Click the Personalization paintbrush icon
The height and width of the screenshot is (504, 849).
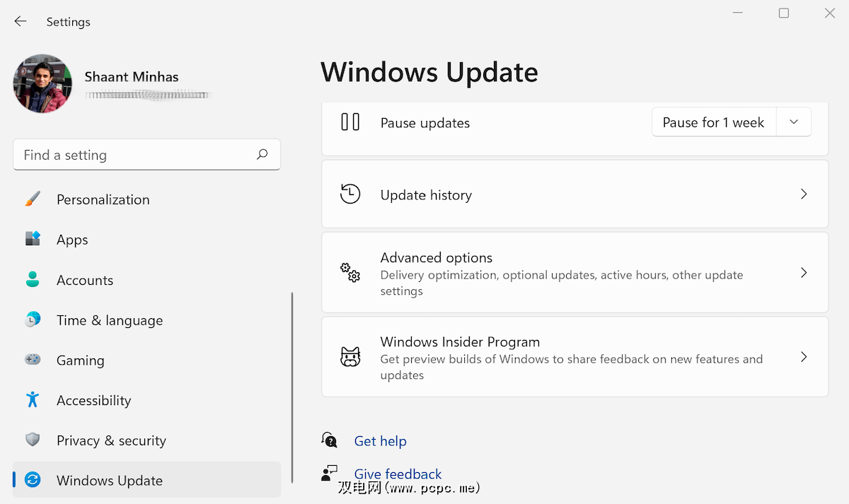(x=33, y=199)
